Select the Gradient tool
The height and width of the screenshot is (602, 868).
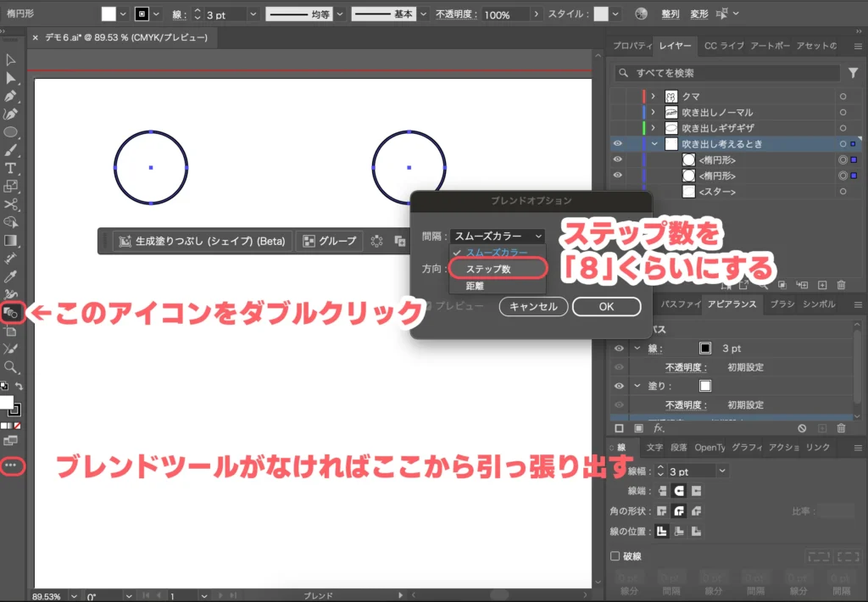pyautogui.click(x=11, y=239)
